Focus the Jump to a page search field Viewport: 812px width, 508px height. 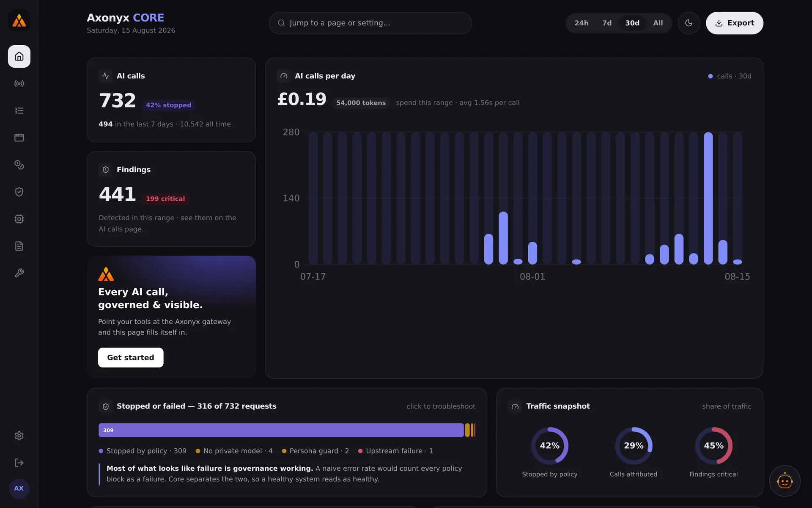(x=370, y=23)
